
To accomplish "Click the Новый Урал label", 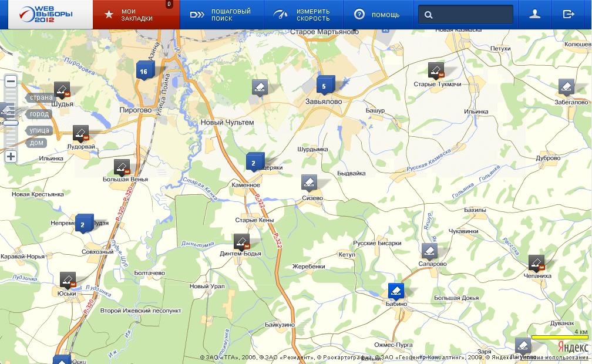I will tap(207, 287).
